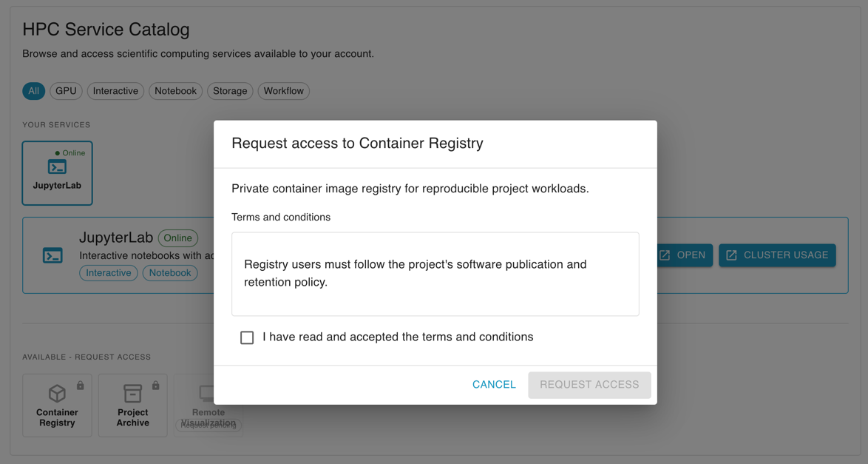Select the Interactive filter chip at top
This screenshot has width=868, height=464.
(x=115, y=91)
